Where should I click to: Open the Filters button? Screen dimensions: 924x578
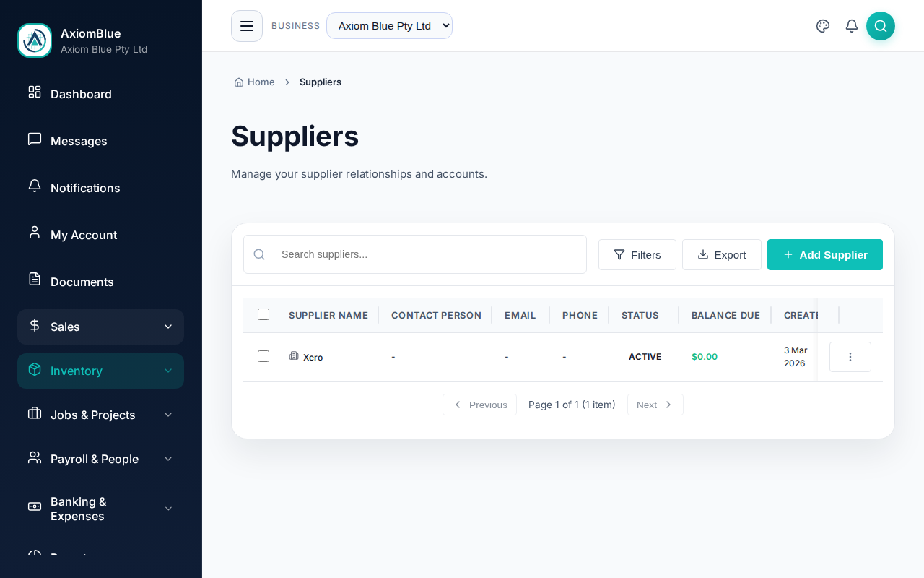tap(637, 254)
